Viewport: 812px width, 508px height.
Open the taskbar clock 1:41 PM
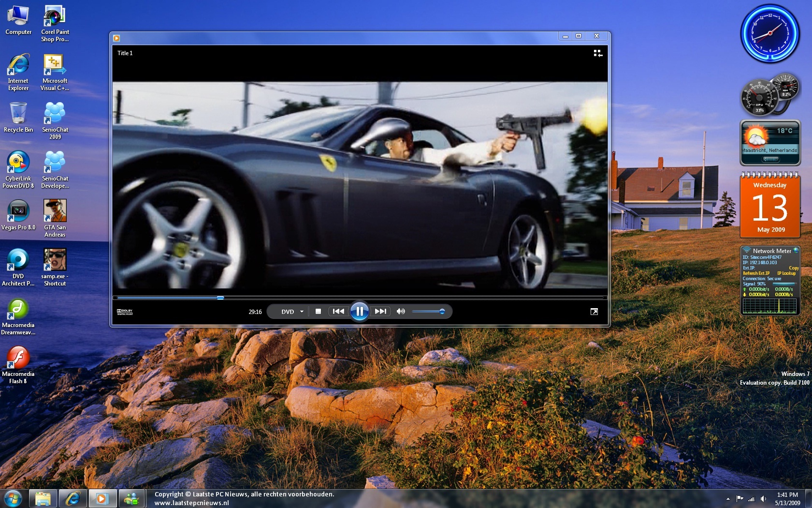(788, 499)
